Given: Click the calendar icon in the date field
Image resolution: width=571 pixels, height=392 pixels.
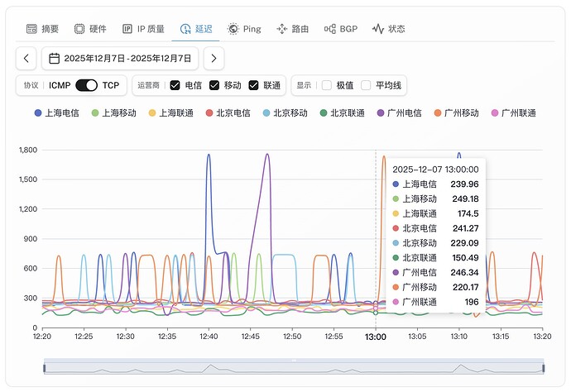Looking at the screenshot, I should (55, 58).
